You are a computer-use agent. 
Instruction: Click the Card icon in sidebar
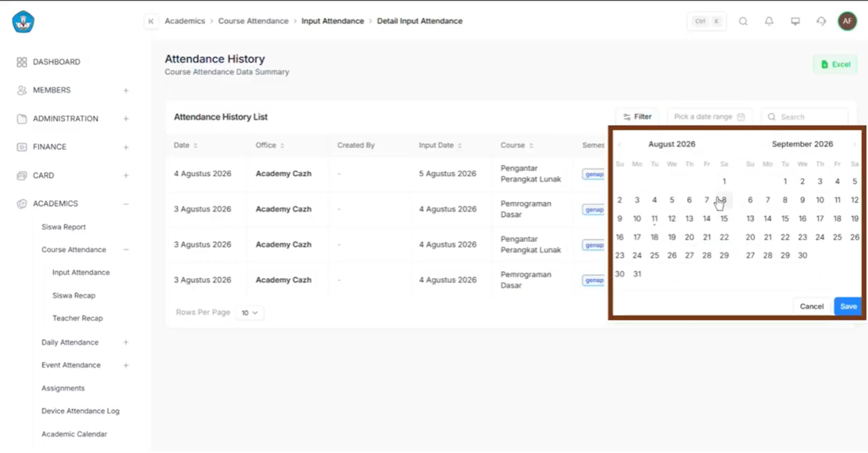21,176
